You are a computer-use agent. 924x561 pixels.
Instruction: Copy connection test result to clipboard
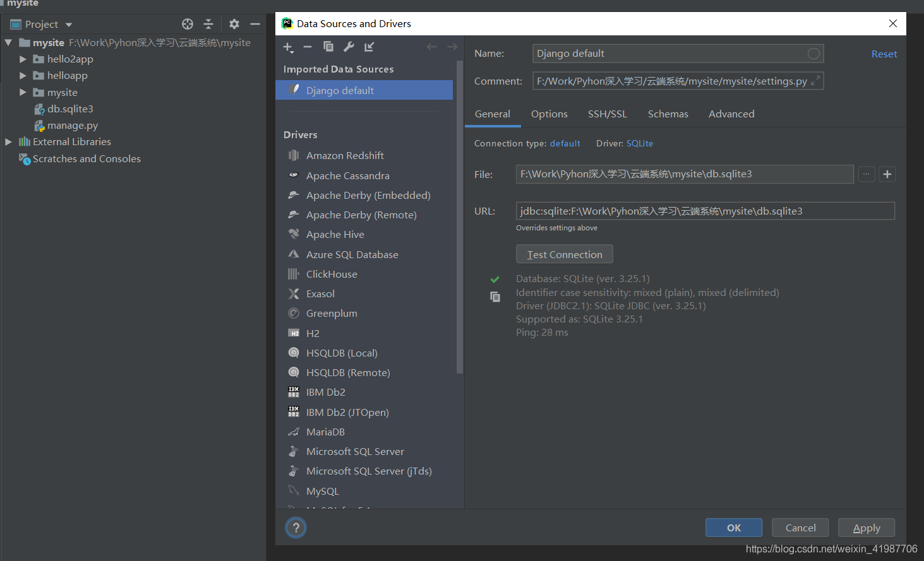(495, 297)
